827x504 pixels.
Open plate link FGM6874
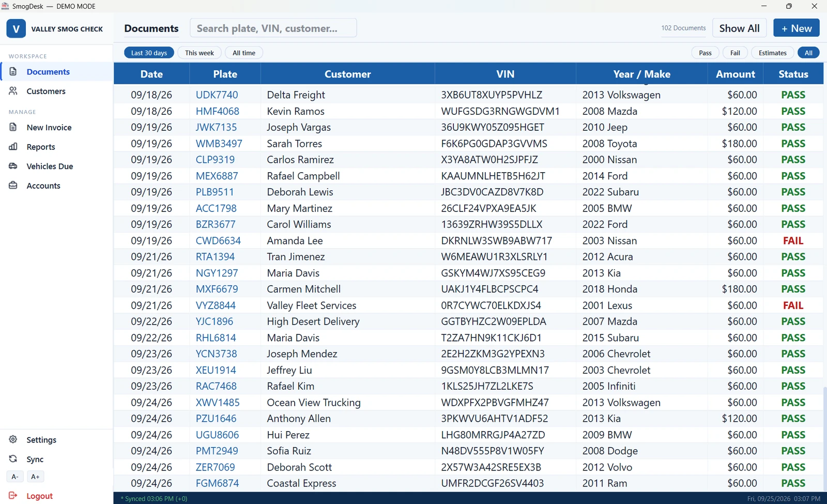(217, 483)
